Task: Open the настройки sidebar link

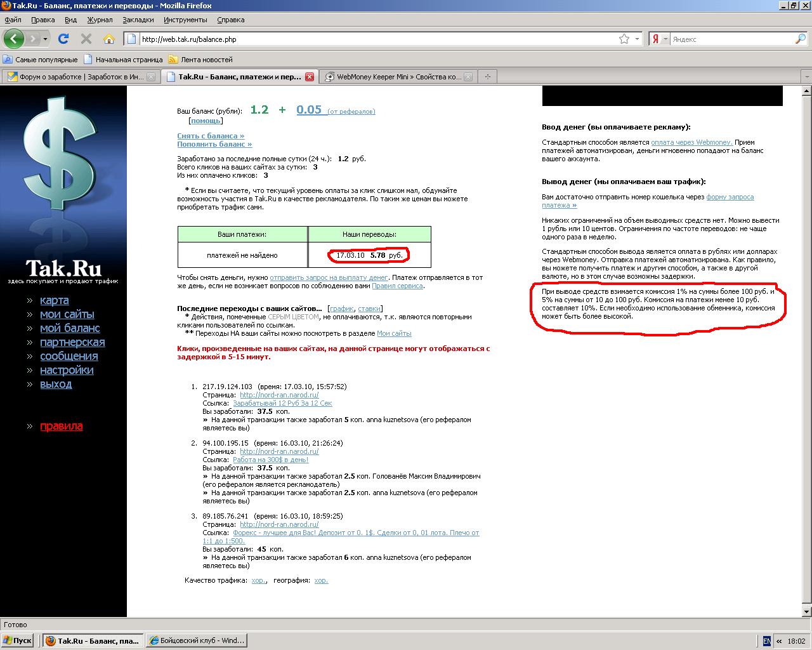Action: (x=67, y=370)
